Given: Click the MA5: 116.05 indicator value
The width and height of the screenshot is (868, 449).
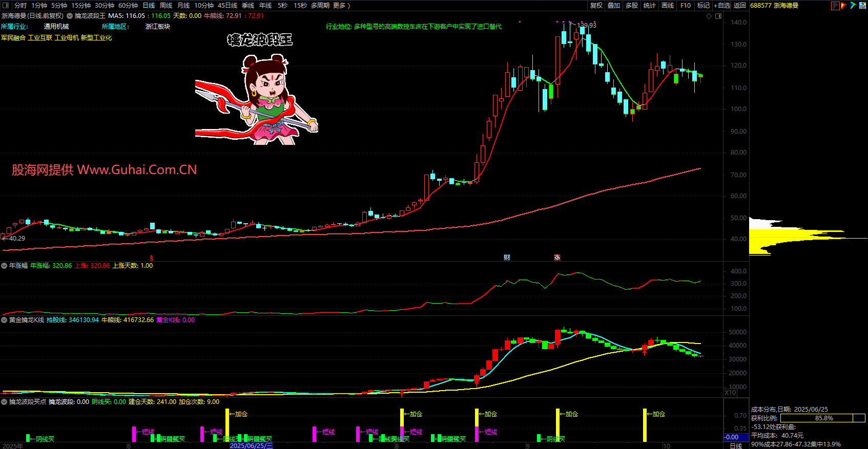Looking at the screenshot, I should [127, 16].
